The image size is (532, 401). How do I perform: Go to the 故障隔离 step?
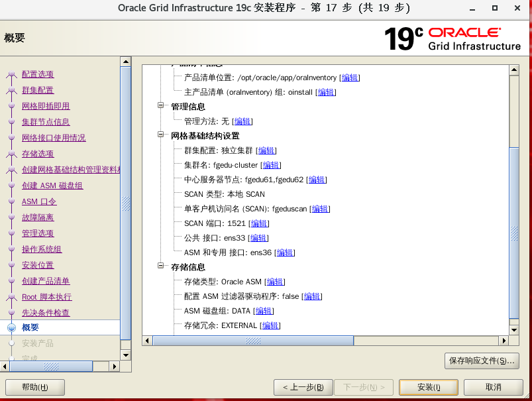(38, 217)
